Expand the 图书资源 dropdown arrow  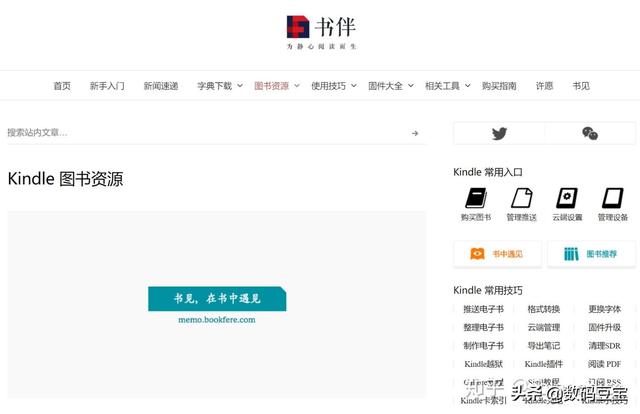pos(297,86)
